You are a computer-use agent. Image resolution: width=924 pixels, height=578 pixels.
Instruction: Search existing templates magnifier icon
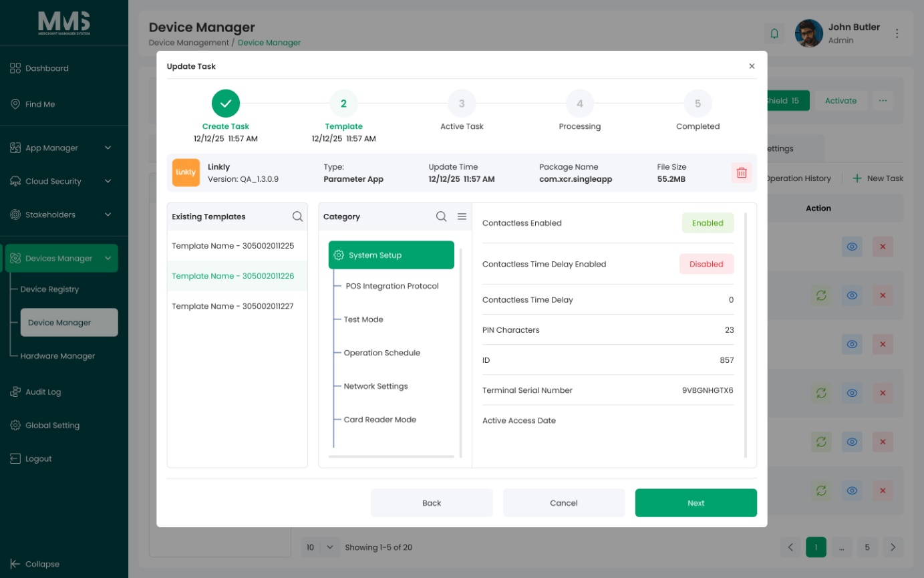point(297,216)
